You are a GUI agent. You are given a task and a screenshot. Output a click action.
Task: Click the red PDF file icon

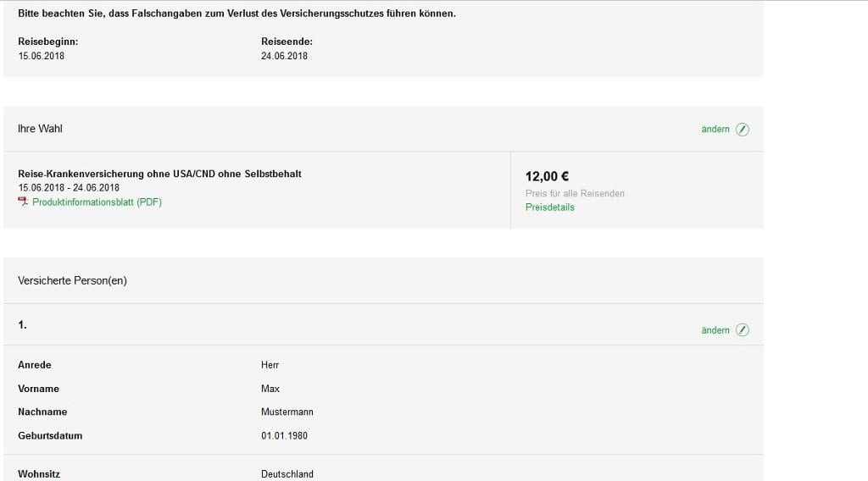tap(23, 202)
